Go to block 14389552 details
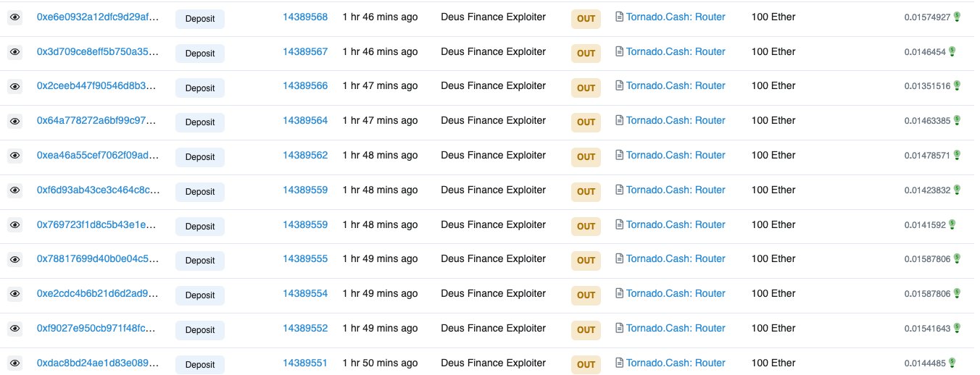Image resolution: width=980 pixels, height=375 pixels. [305, 328]
